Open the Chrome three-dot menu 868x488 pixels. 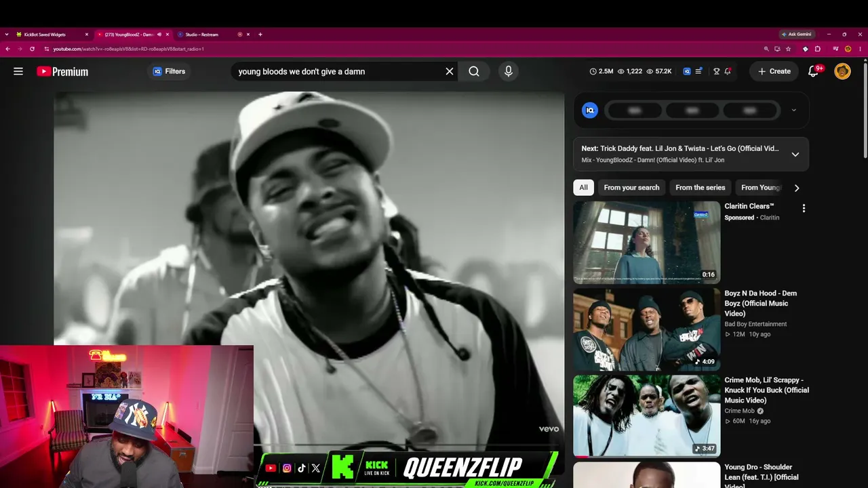(860, 49)
